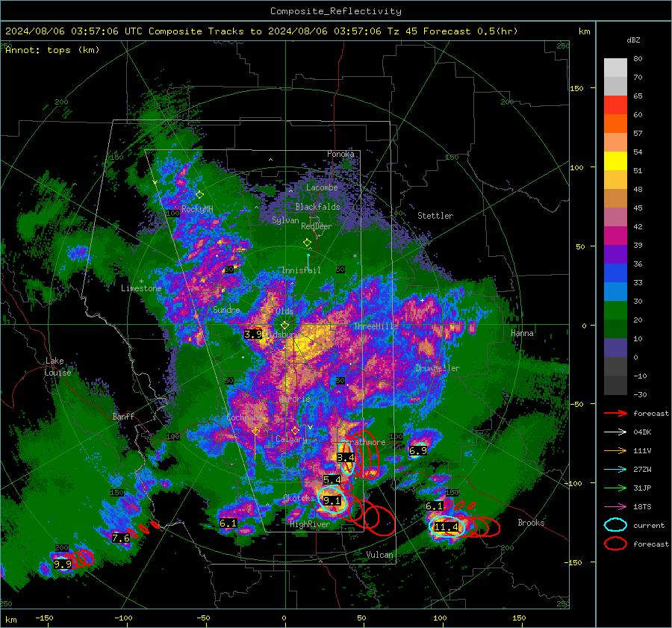Click the 'Forecast 0.5(hr)' header text
The image size is (672, 628).
[x=470, y=31]
